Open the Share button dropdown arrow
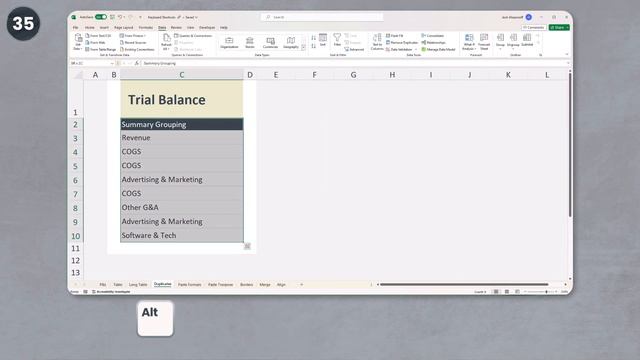 (x=567, y=27)
